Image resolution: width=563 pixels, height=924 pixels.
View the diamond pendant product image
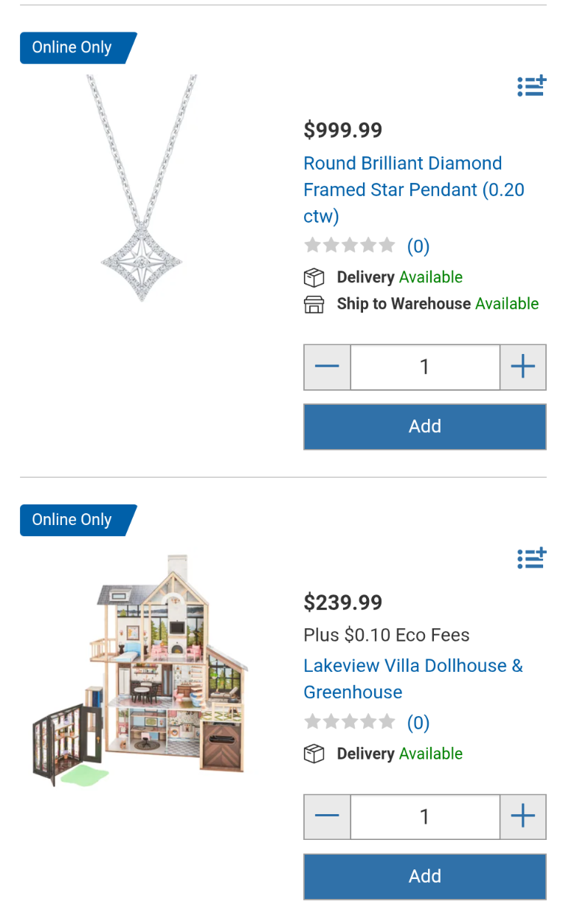click(x=142, y=188)
